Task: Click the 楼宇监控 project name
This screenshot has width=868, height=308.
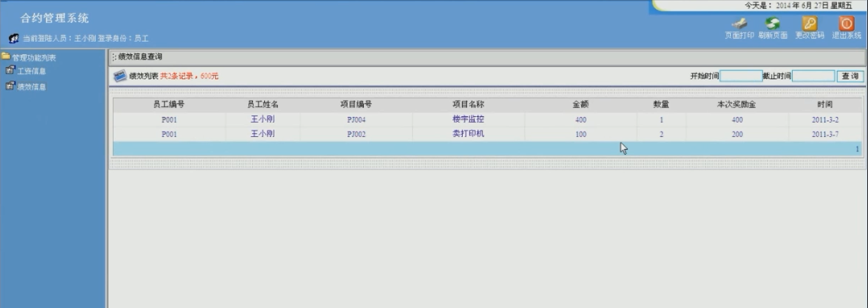Action: coord(468,119)
